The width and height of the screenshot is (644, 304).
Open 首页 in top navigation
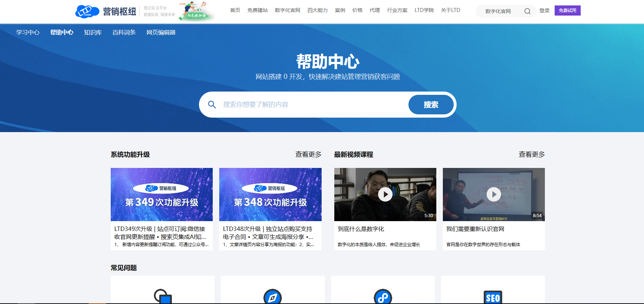click(x=235, y=10)
